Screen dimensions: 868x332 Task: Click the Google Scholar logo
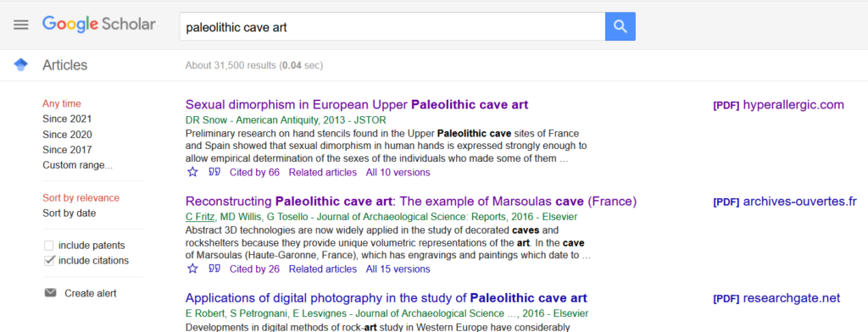pyautogui.click(x=99, y=25)
